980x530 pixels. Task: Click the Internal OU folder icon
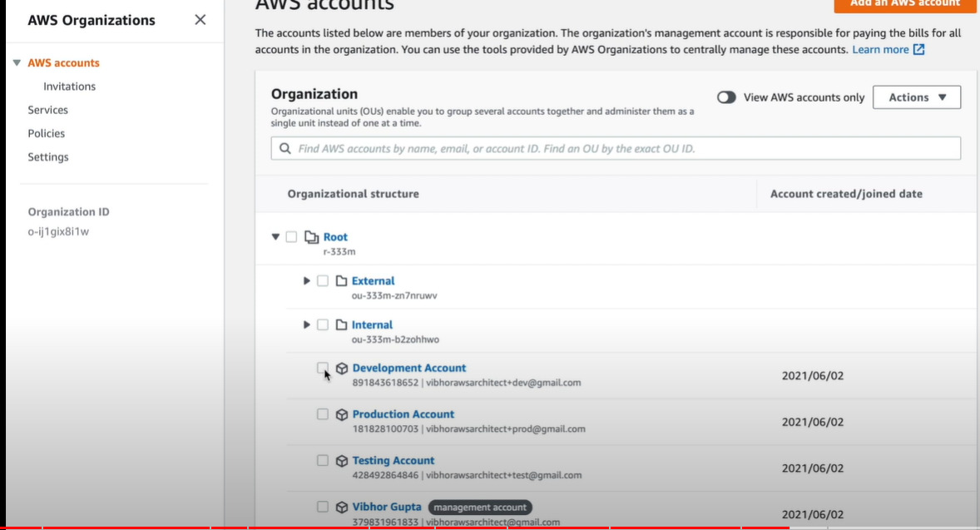click(341, 324)
